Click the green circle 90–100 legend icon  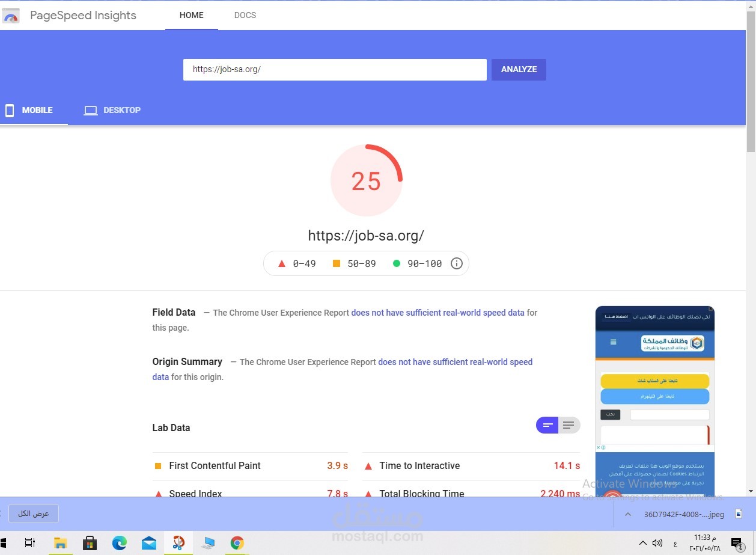[397, 263]
